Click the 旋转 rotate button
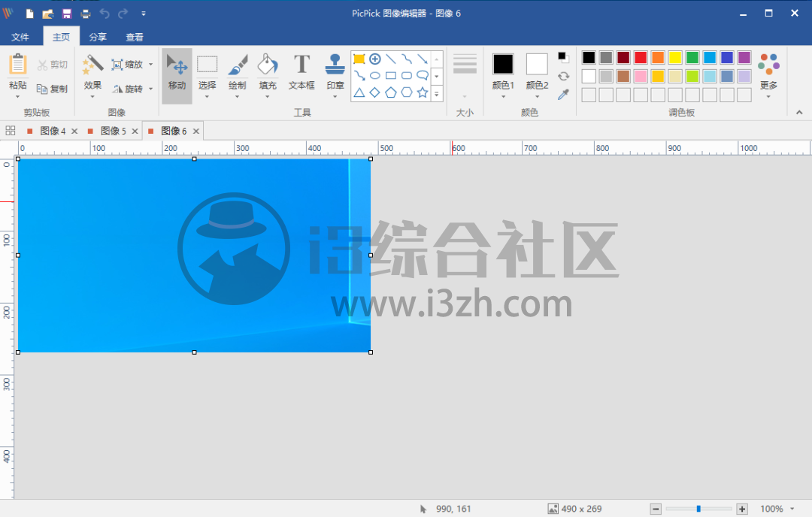 click(x=127, y=89)
